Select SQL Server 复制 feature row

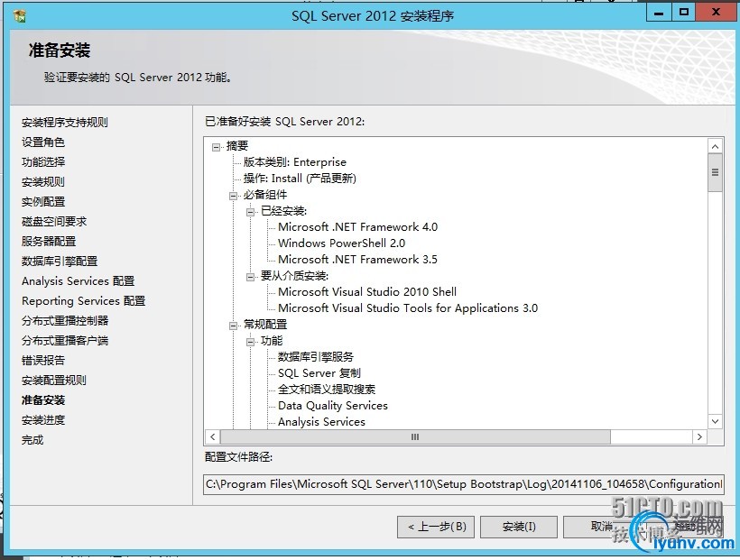[x=319, y=373]
